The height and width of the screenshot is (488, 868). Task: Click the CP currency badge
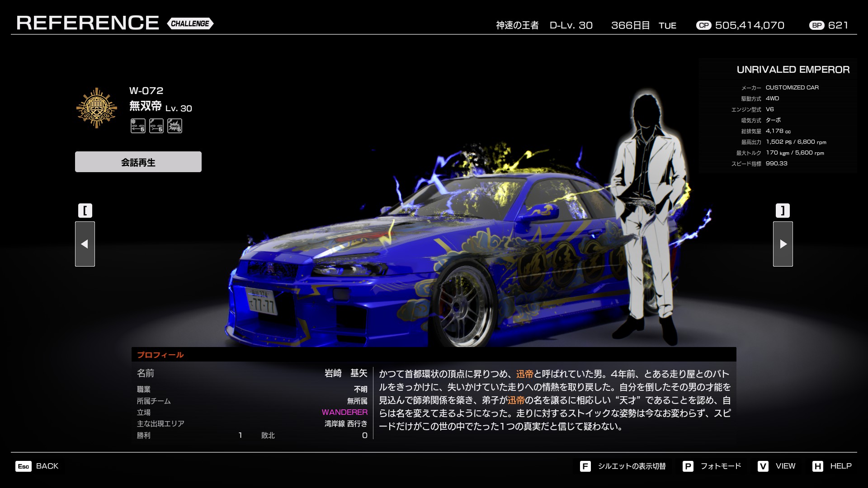coord(703,26)
